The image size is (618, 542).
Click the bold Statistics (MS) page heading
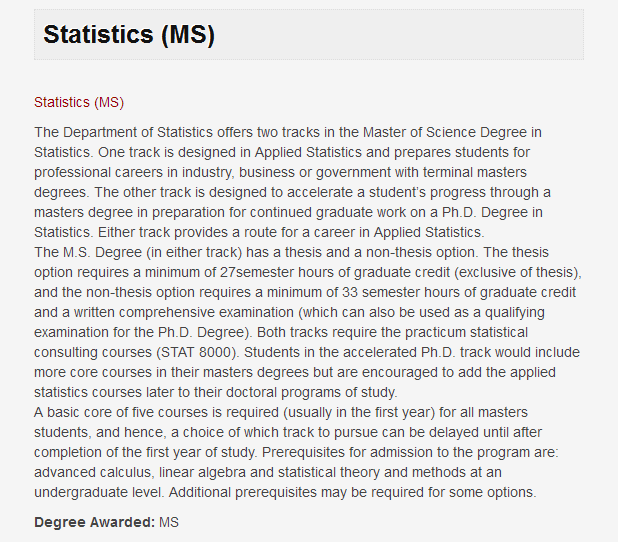(129, 35)
